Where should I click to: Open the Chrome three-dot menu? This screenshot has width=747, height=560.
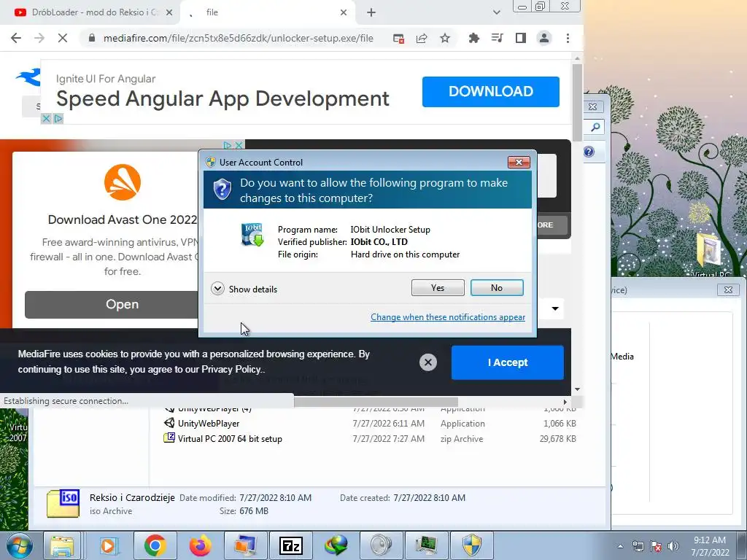568,38
